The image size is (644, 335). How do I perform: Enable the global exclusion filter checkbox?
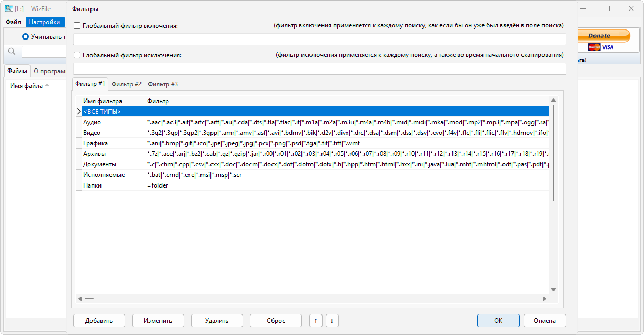(x=77, y=55)
